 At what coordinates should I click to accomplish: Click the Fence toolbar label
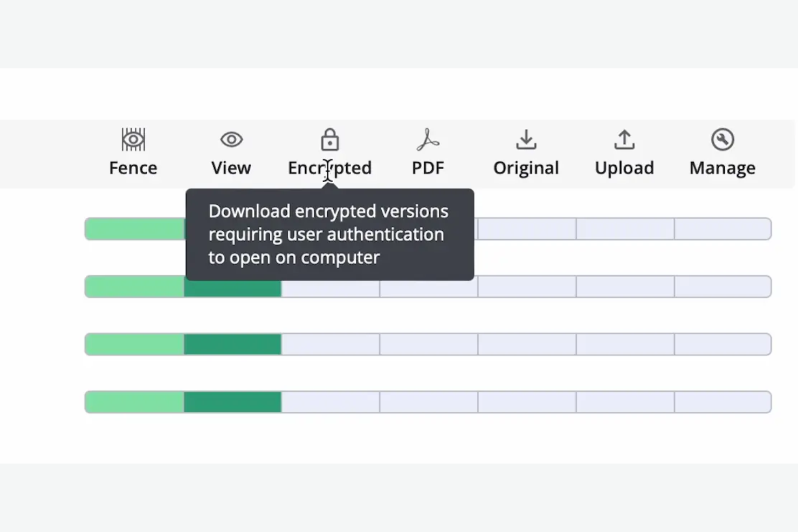point(133,168)
